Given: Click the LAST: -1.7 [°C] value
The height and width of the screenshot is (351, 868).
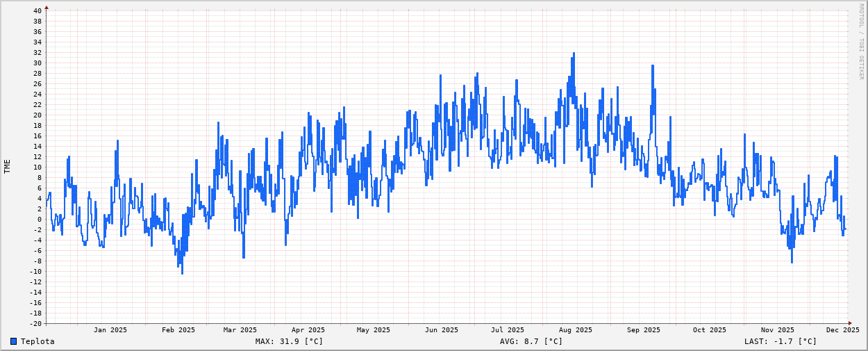Looking at the screenshot, I should click(781, 341).
